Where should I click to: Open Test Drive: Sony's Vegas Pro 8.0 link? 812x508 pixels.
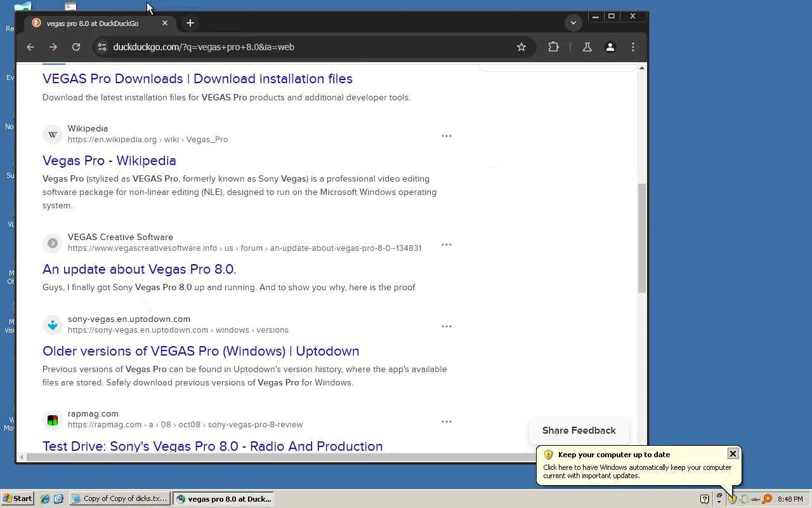(213, 446)
